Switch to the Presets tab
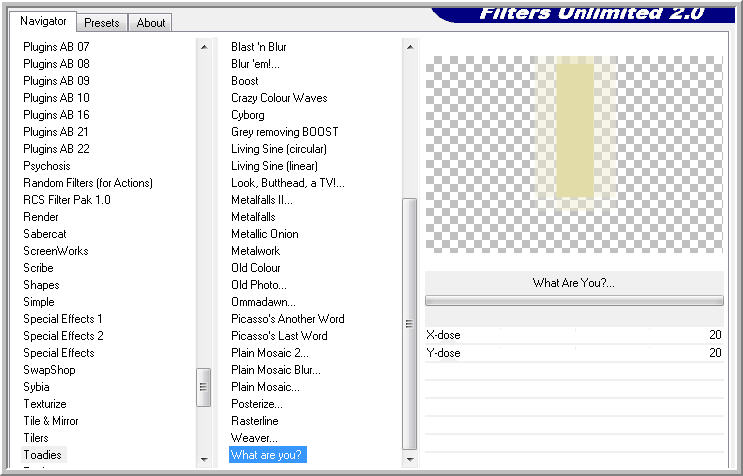The image size is (743, 476). coord(102,23)
